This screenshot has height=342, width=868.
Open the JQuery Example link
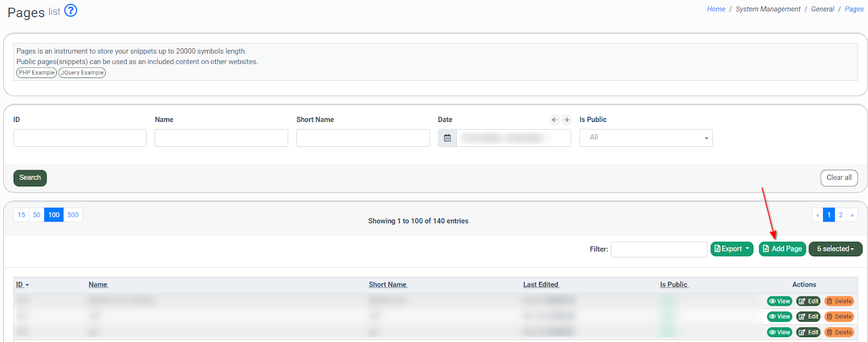[x=82, y=73]
